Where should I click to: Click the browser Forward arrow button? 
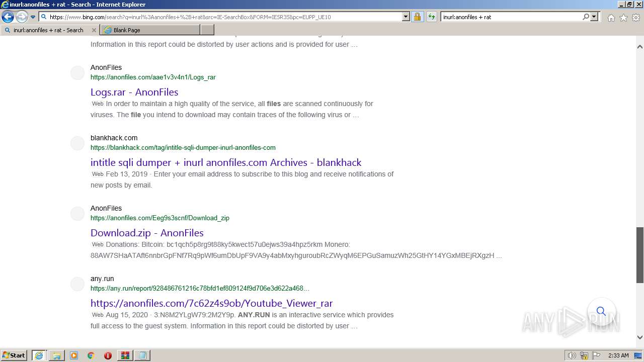21,17
